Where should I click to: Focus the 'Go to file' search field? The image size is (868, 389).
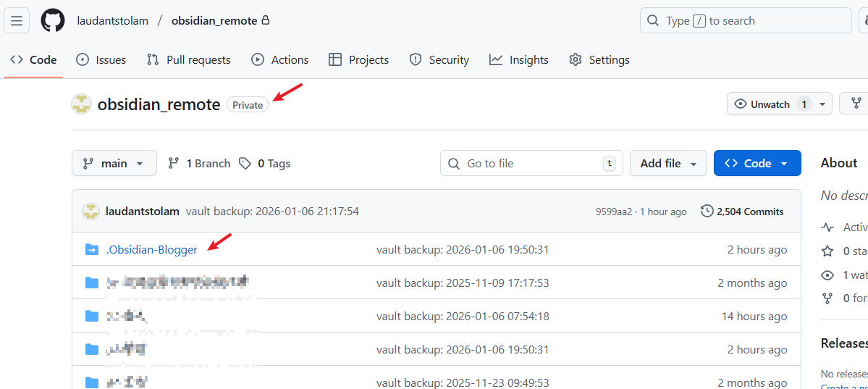pyautogui.click(x=531, y=164)
